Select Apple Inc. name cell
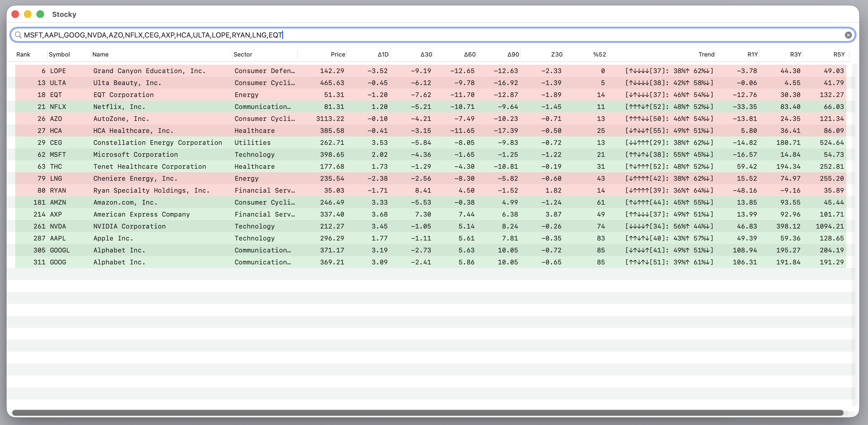The width and height of the screenshot is (868, 425). tap(113, 238)
